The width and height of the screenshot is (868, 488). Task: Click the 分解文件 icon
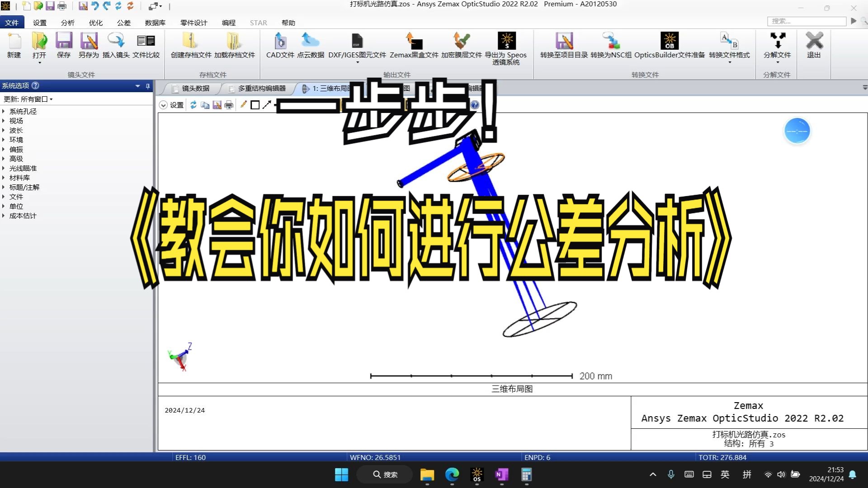click(777, 45)
